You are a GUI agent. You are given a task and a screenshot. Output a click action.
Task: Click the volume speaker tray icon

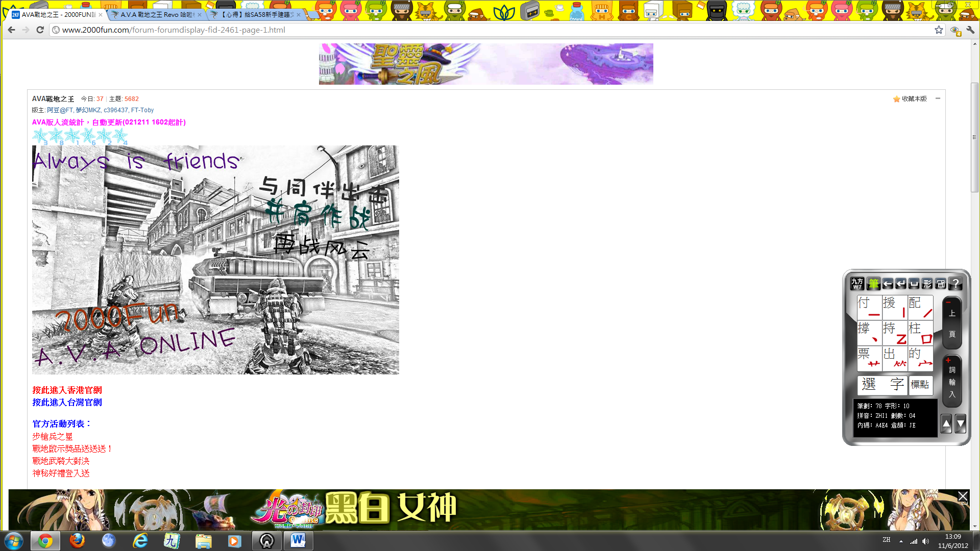pyautogui.click(x=925, y=541)
